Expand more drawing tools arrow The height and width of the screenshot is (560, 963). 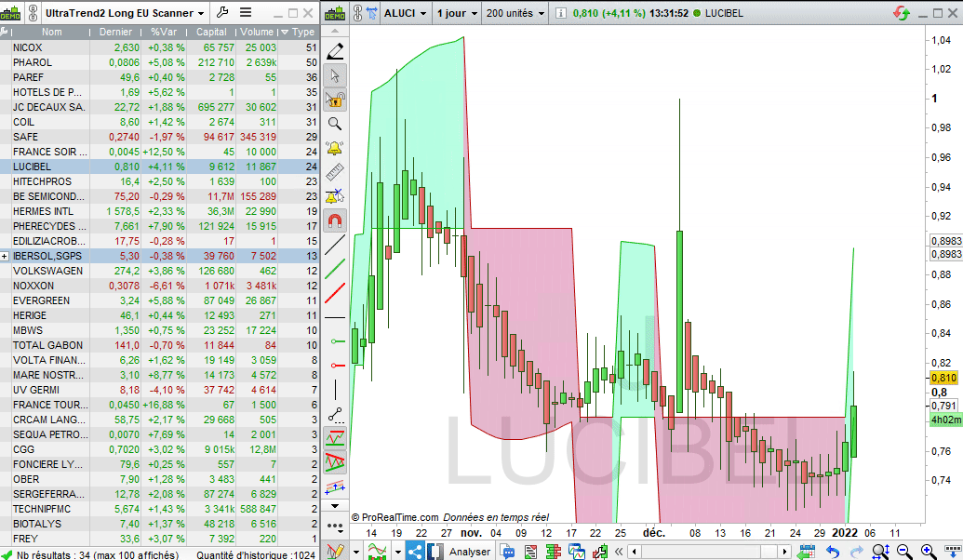[335, 506]
